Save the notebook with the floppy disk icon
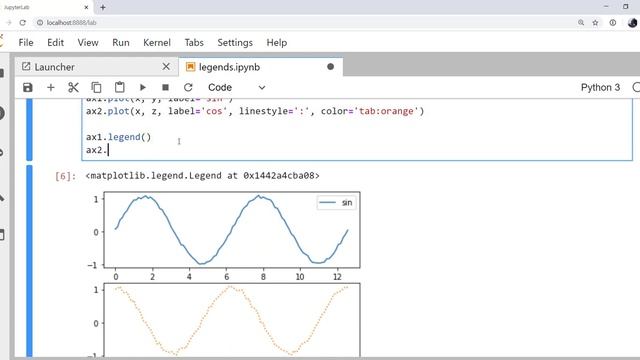 [28, 87]
